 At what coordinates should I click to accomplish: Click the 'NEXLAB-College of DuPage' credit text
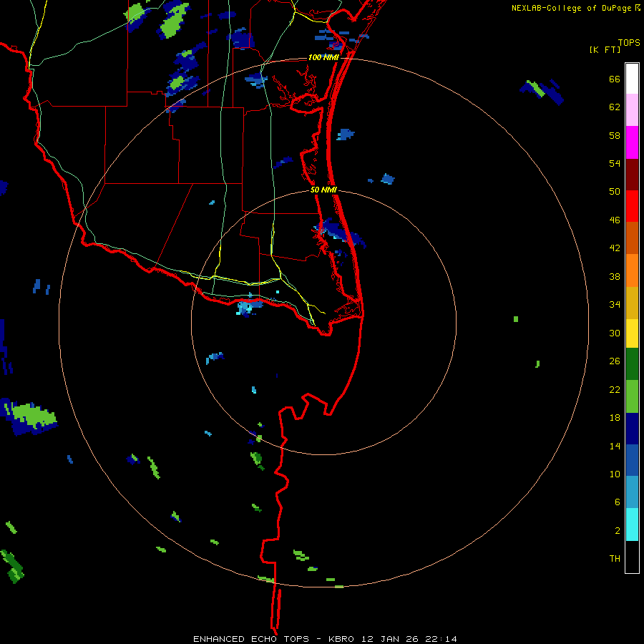tap(571, 8)
